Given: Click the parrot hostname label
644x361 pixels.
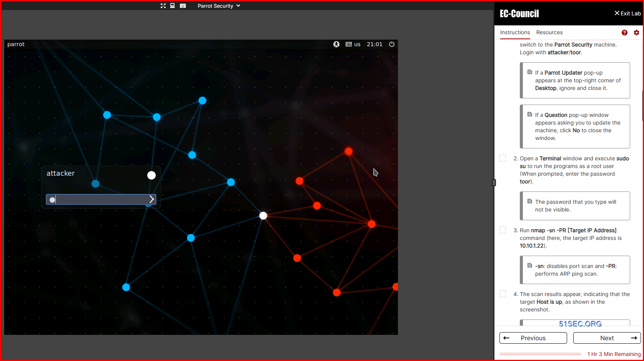Looking at the screenshot, I should tap(16, 44).
